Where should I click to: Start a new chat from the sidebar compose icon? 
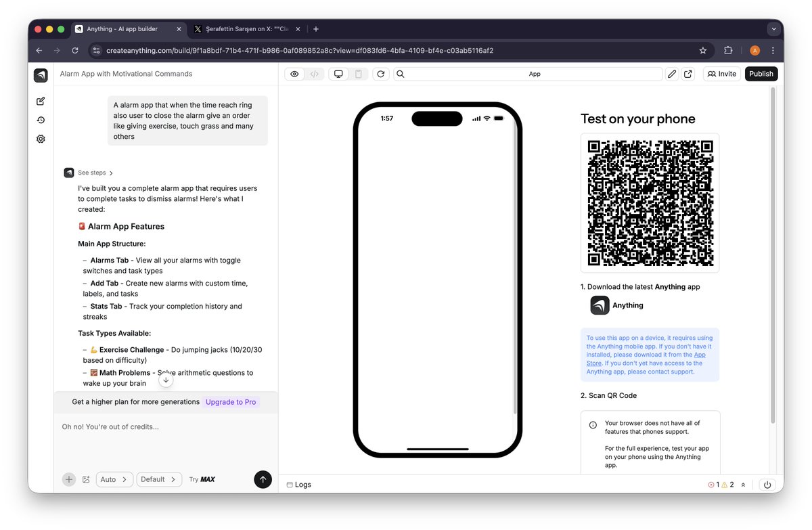tap(40, 100)
